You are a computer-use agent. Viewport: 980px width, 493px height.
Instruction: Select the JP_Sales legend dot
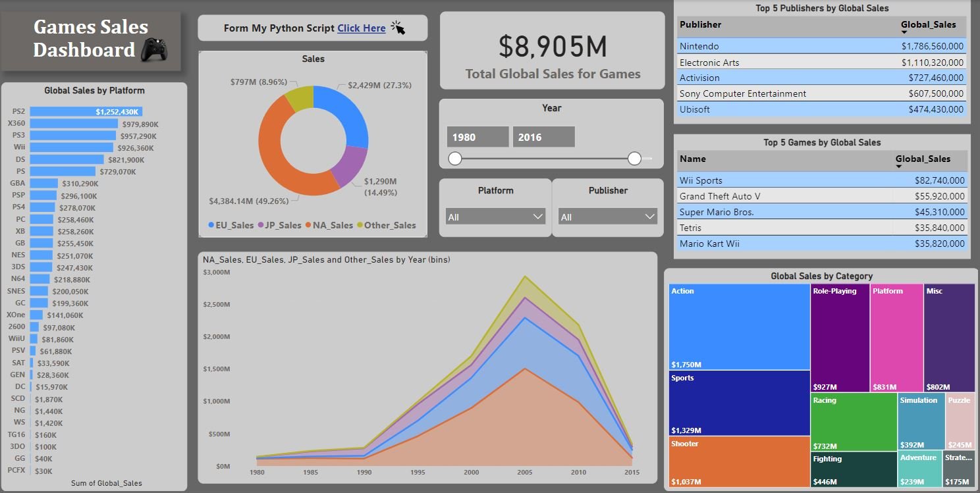point(260,225)
